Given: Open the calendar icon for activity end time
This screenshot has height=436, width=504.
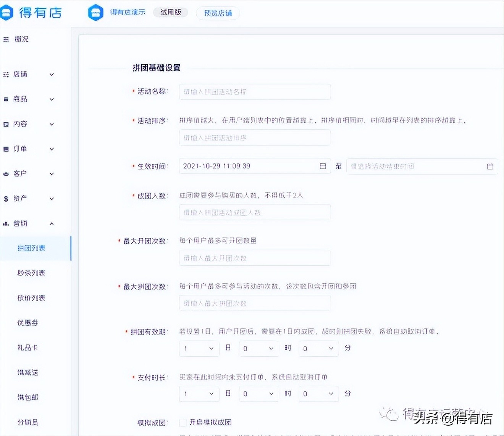Looking at the screenshot, I should tap(491, 166).
